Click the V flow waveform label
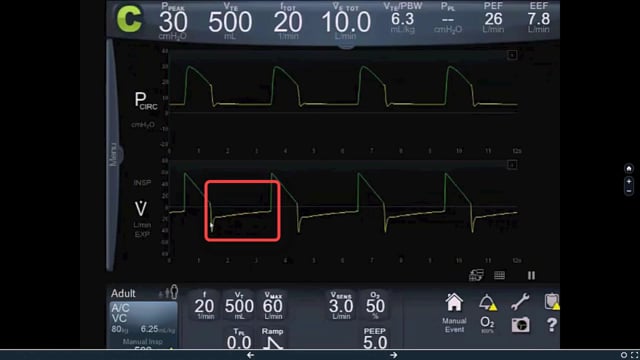The image size is (640, 360). [x=141, y=208]
